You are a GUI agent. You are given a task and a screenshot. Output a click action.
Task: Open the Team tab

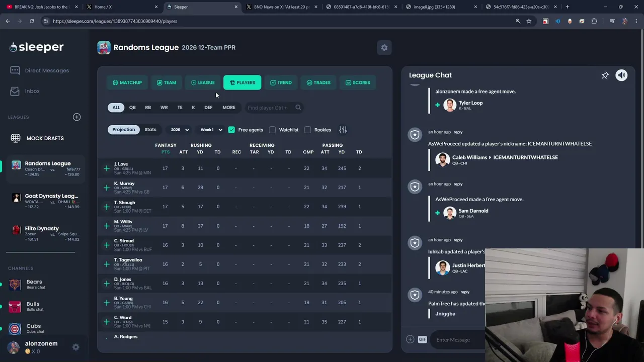[x=167, y=82]
